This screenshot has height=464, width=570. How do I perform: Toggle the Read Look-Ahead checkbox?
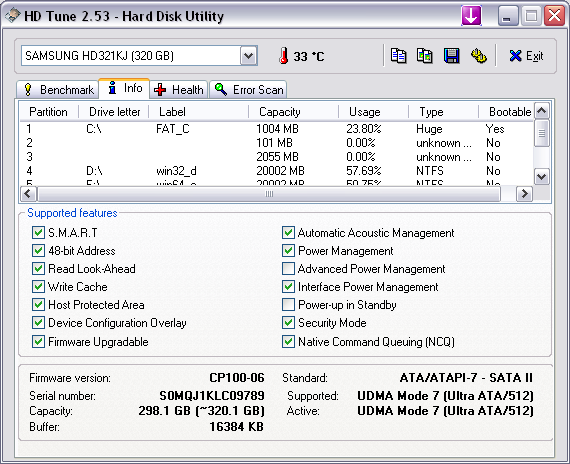pyautogui.click(x=38, y=268)
